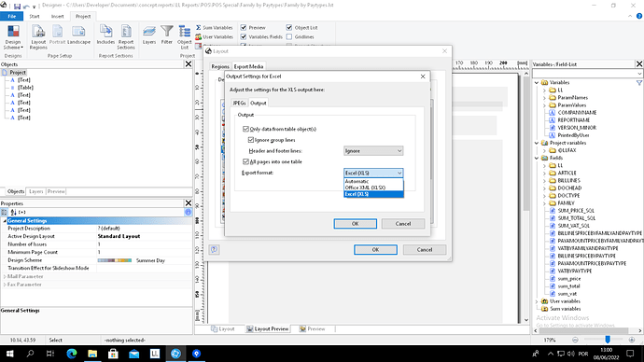Click the help button in Layout dialog
Image resolution: width=644 pixels, height=362 pixels.
pyautogui.click(x=214, y=249)
